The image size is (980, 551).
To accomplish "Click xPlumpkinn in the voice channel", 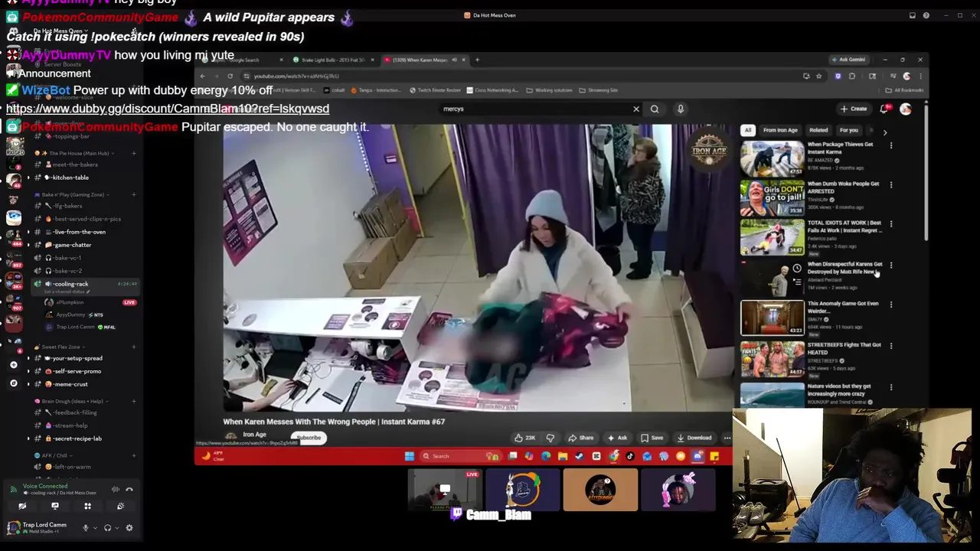I will (x=69, y=302).
